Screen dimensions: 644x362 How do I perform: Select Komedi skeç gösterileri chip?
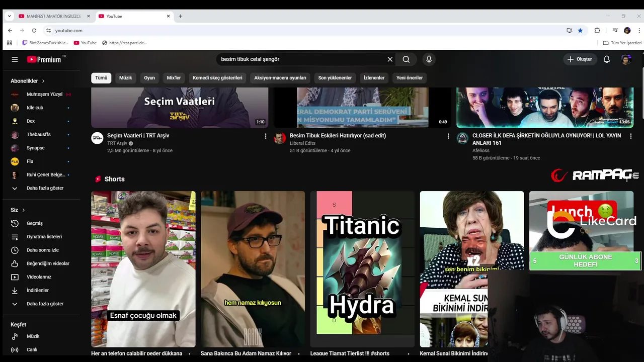217,78
